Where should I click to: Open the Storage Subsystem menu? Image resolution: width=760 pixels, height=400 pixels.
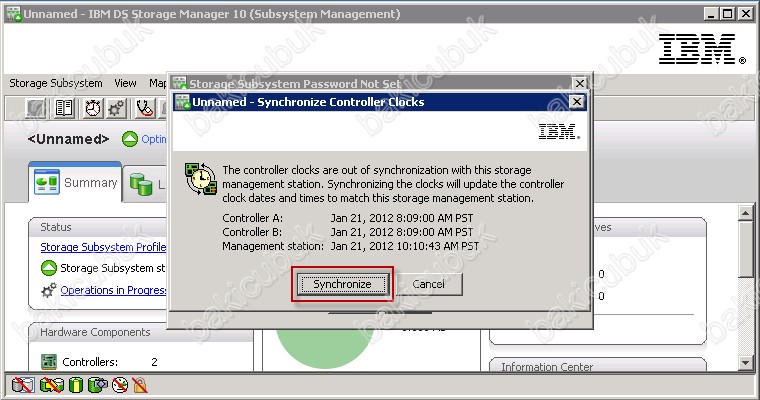[x=56, y=83]
